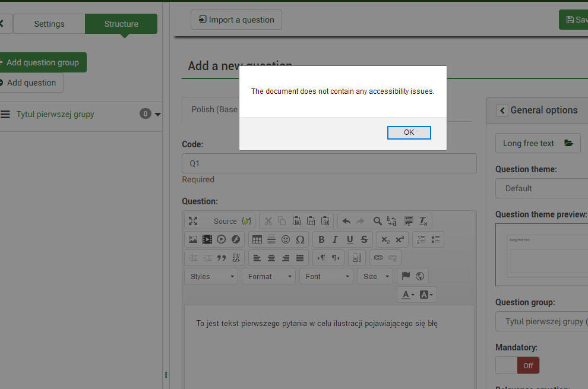Create a DIV container
The height and width of the screenshot is (389, 588).
point(236,258)
